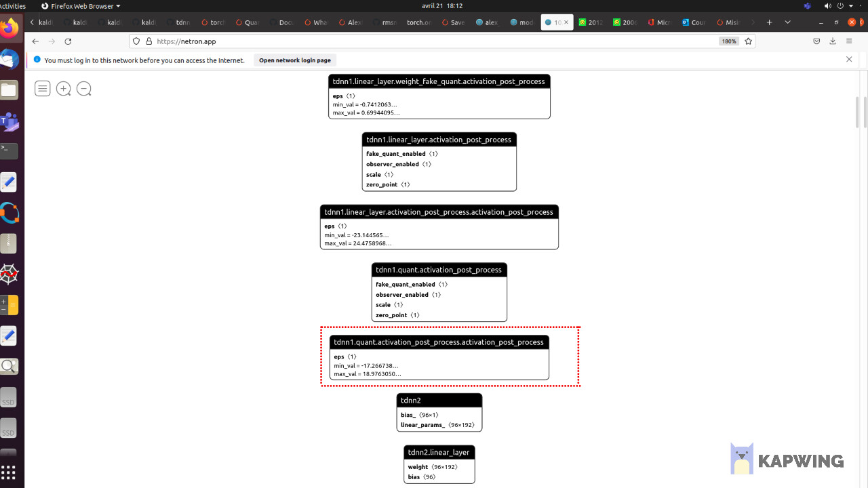This screenshot has width=868, height=488.
Task: Save page to Pocket
Action: tap(816, 41)
